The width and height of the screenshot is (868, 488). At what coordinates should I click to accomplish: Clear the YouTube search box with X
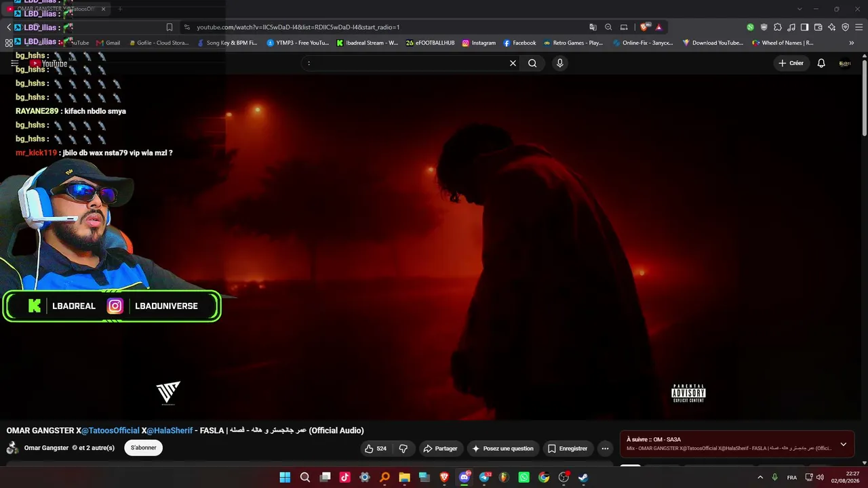click(x=513, y=63)
